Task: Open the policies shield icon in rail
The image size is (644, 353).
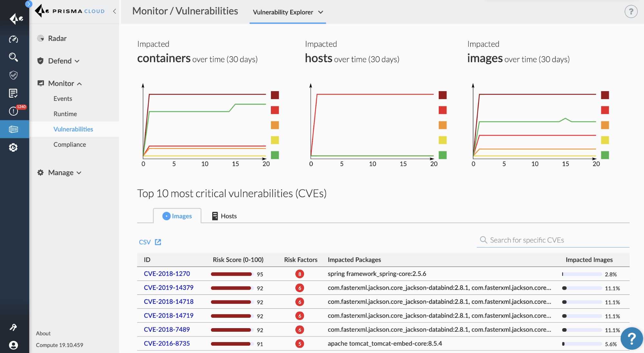Action: point(13,75)
